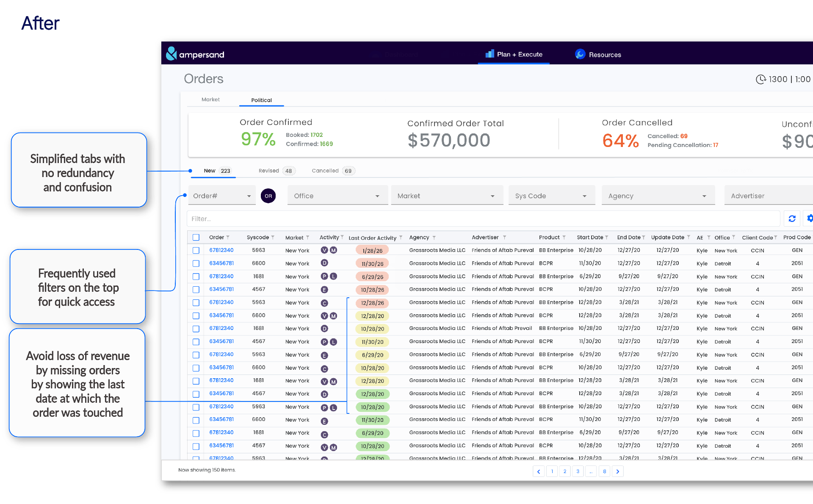
Task: Click the filter icon on the Product column
Action: coord(564,238)
